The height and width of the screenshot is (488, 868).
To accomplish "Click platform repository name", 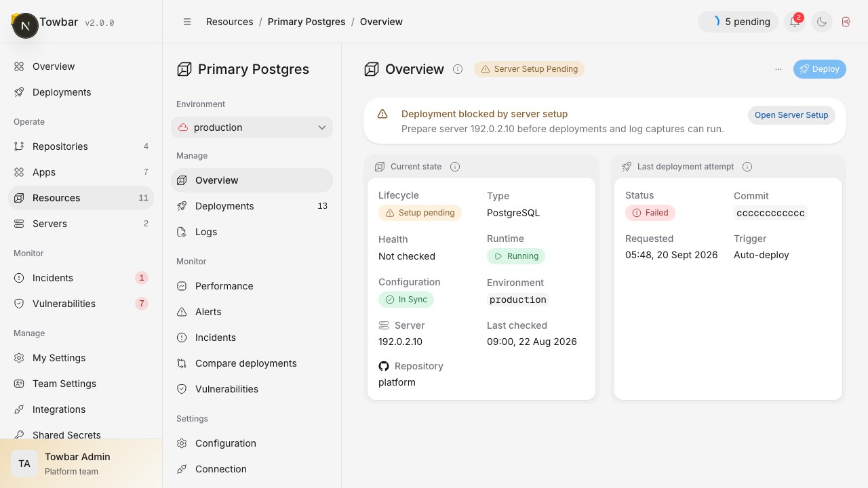I will tap(397, 382).
